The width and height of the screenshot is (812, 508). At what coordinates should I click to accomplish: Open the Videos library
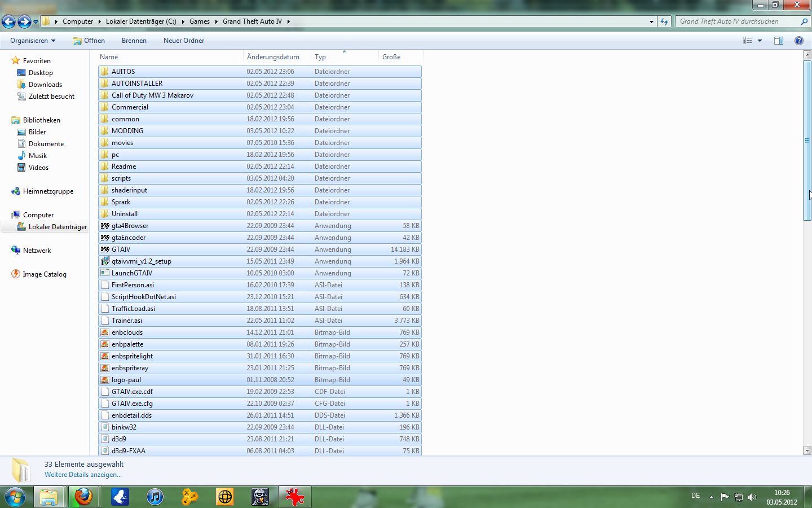point(38,168)
